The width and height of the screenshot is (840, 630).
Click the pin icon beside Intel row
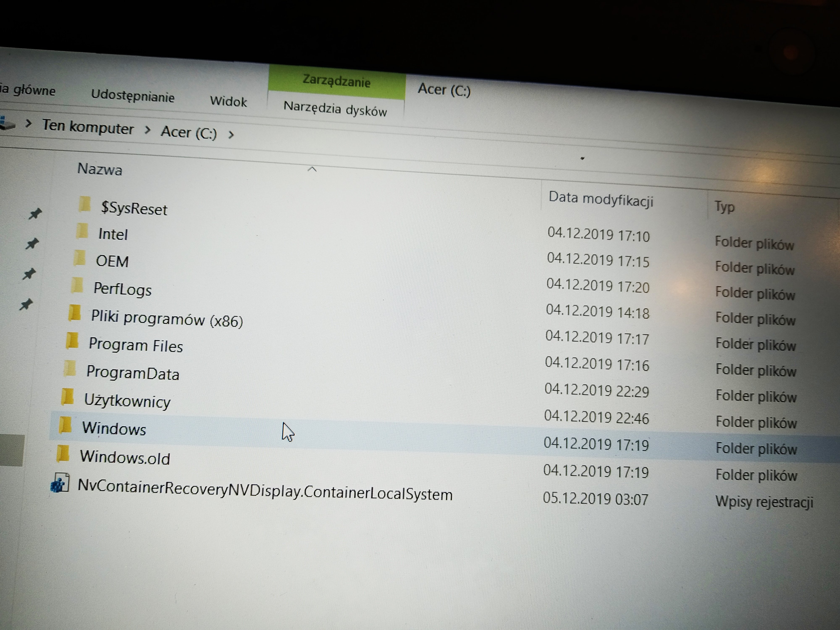point(32,243)
